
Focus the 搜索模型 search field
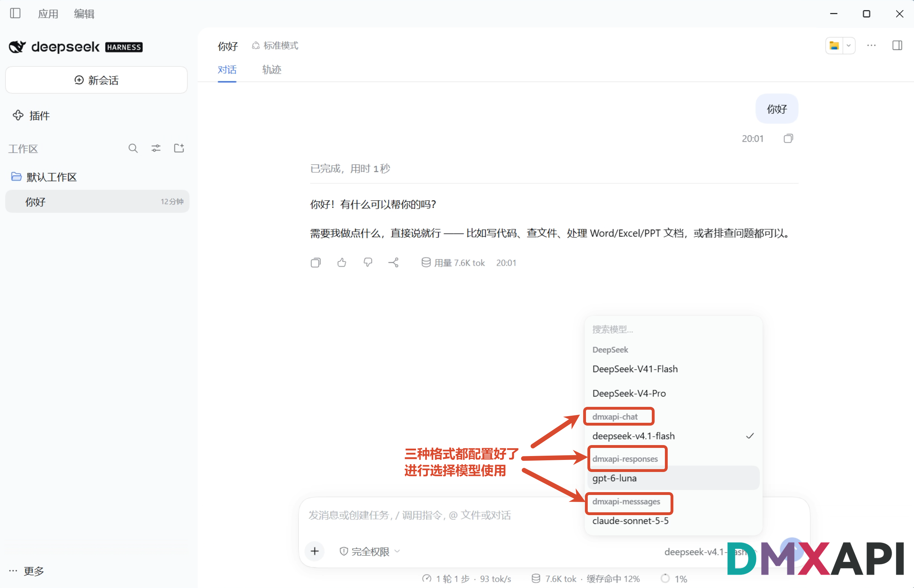(x=673, y=329)
